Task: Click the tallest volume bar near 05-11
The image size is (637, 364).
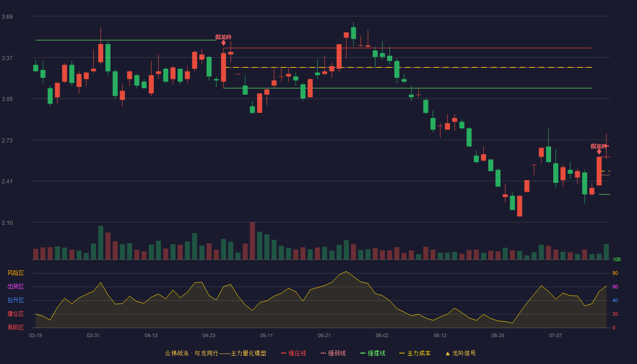Action: click(252, 241)
